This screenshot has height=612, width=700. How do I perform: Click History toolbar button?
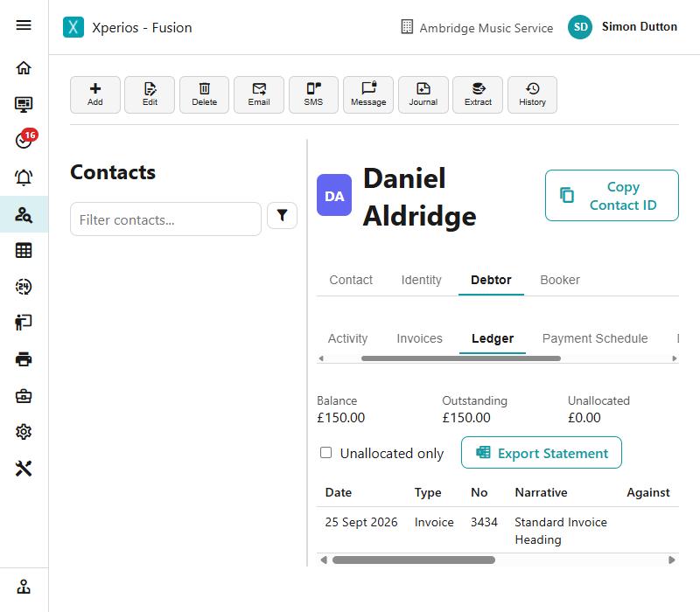(x=532, y=94)
